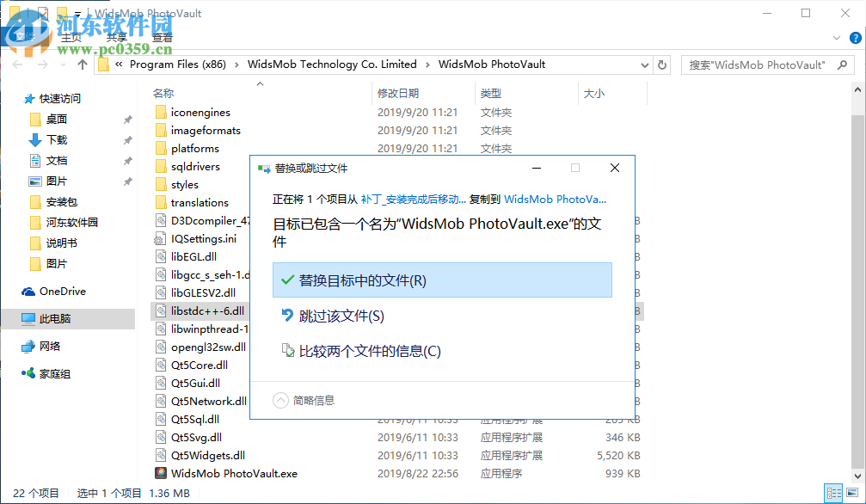Image resolution: width=866 pixels, height=504 pixels.
Task: Unpin 桌面 from quick access
Action: tap(127, 120)
